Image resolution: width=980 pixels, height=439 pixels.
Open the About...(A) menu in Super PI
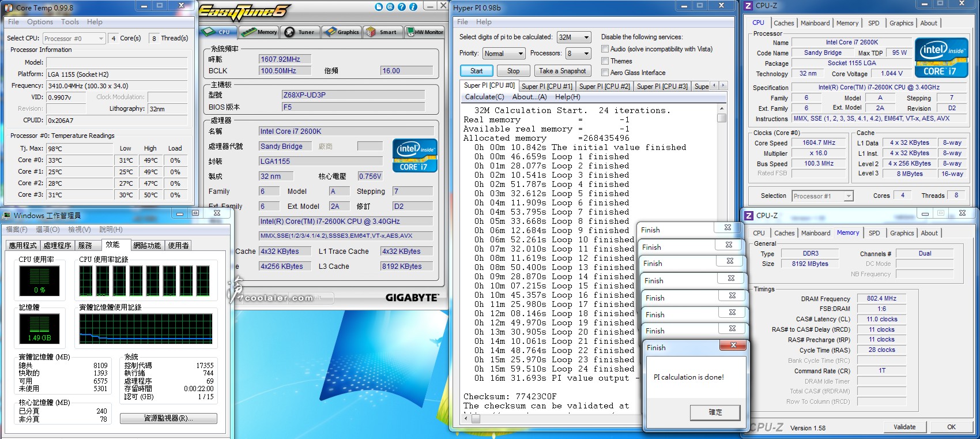(x=529, y=97)
